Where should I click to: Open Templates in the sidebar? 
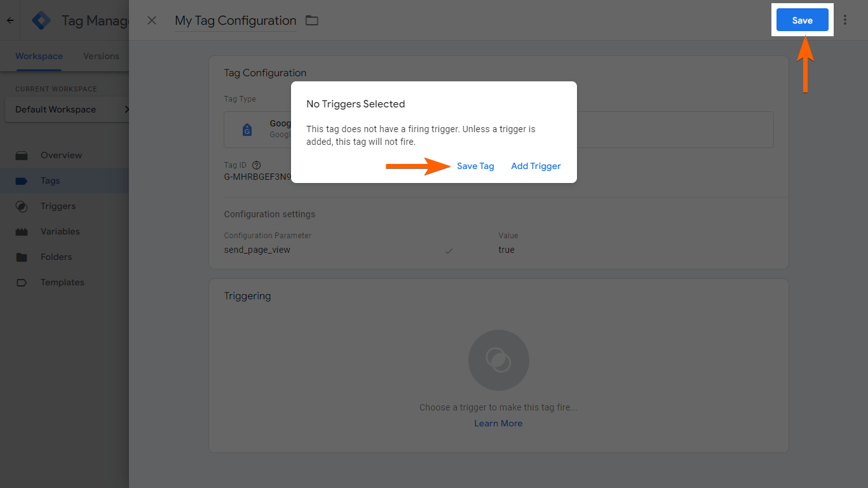pos(62,282)
